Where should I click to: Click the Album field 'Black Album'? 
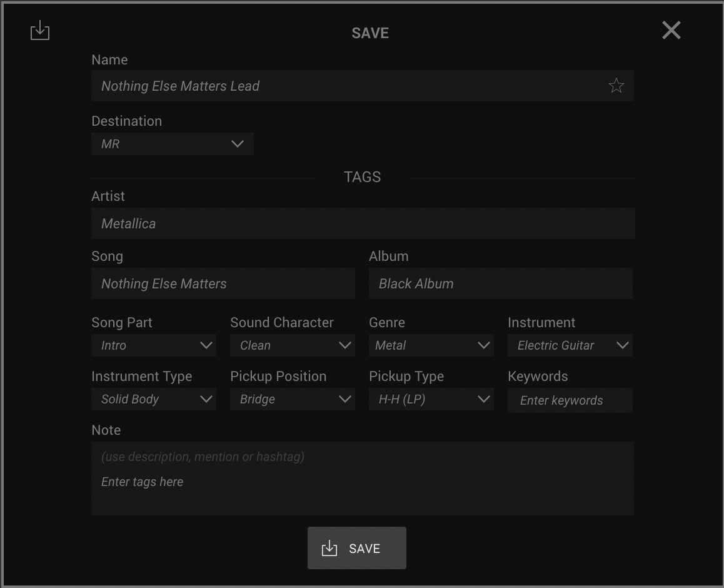pyautogui.click(x=501, y=283)
